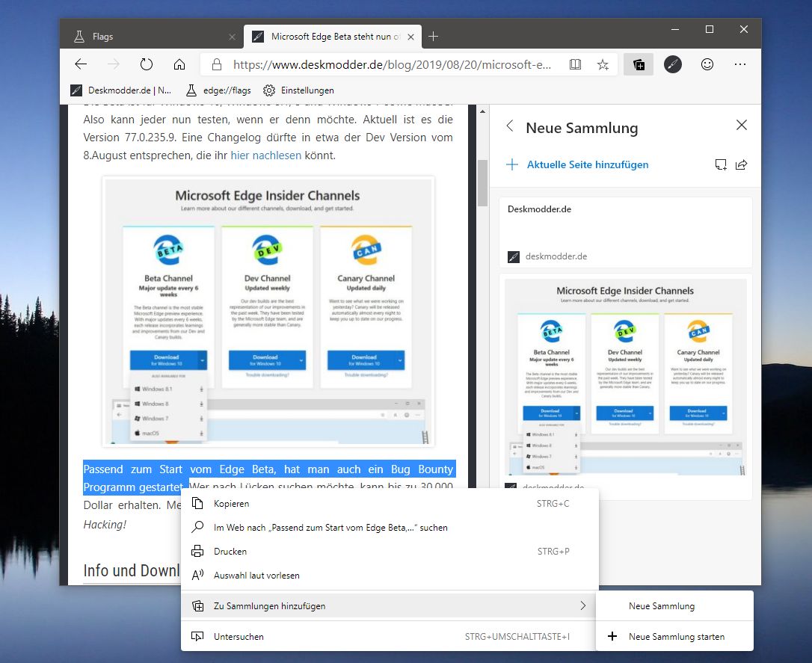Open the three-dots settings menu
The image size is (812, 663).
[740, 64]
